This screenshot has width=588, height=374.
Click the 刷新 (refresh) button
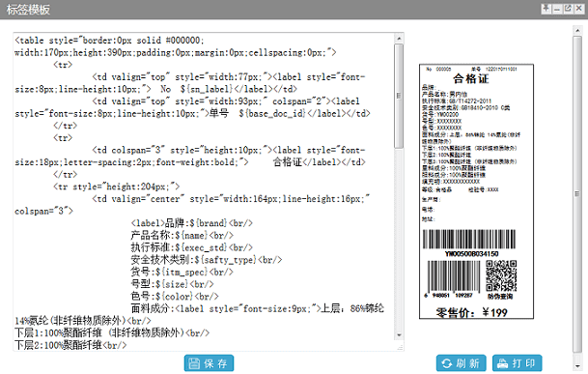point(462,363)
